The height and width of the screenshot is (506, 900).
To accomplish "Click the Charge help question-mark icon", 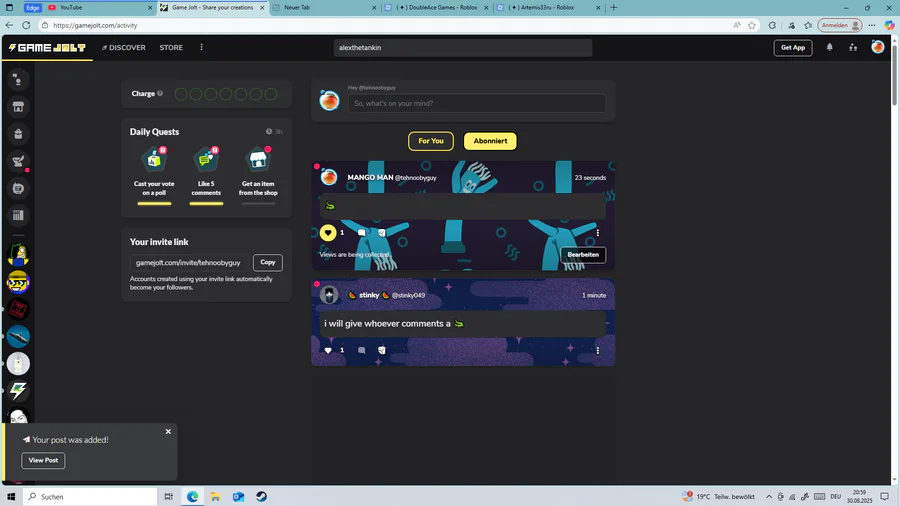I will (x=160, y=94).
